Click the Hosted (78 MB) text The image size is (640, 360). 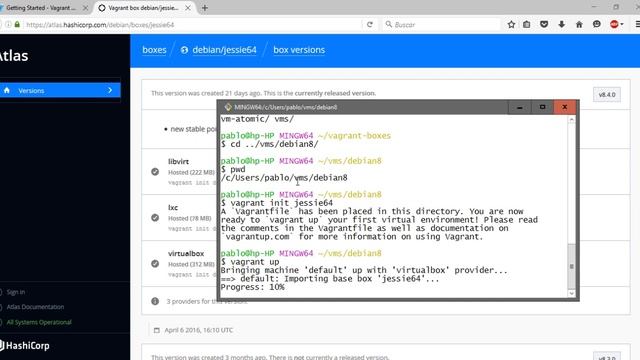pos(189,218)
